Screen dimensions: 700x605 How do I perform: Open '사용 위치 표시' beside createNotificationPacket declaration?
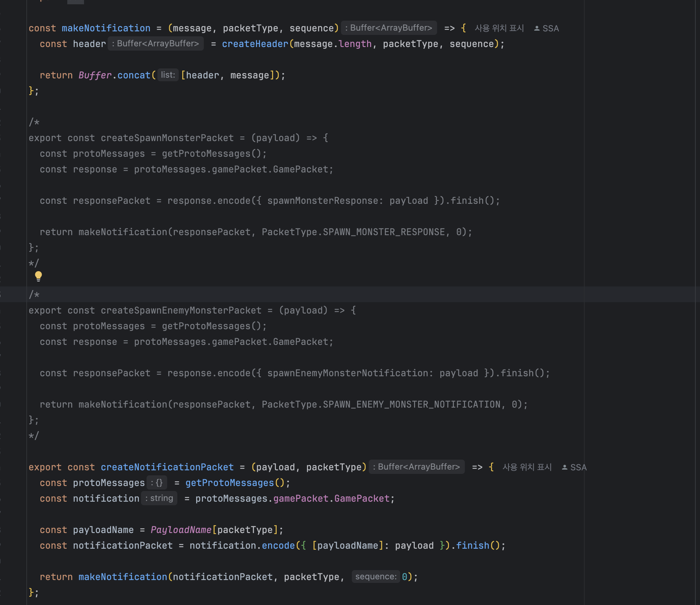pyautogui.click(x=527, y=467)
